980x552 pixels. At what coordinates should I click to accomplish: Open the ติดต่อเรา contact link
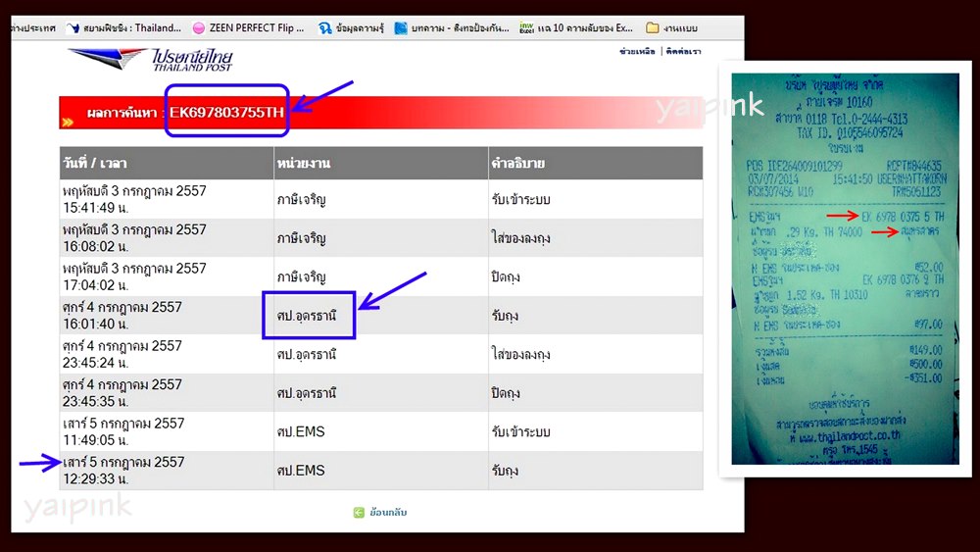(x=683, y=51)
